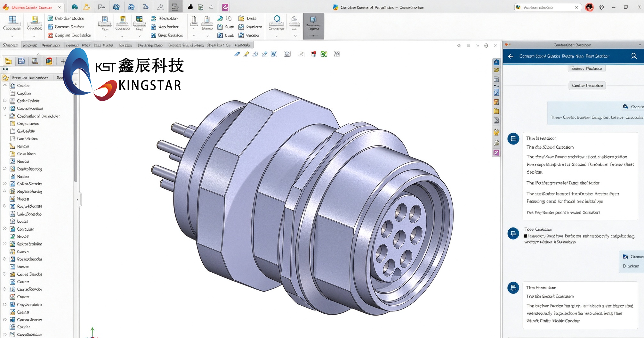This screenshot has width=644, height=338.
Task: Switch to the Srancior tab
Action: pyautogui.click(x=10, y=45)
